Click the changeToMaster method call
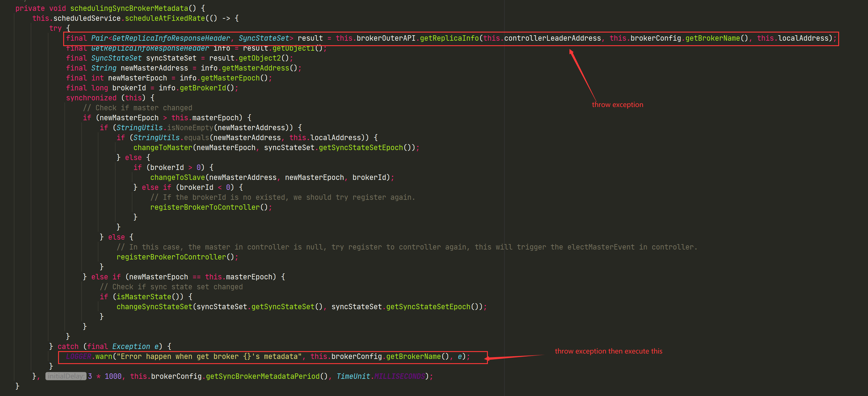The width and height of the screenshot is (868, 396). pos(163,147)
